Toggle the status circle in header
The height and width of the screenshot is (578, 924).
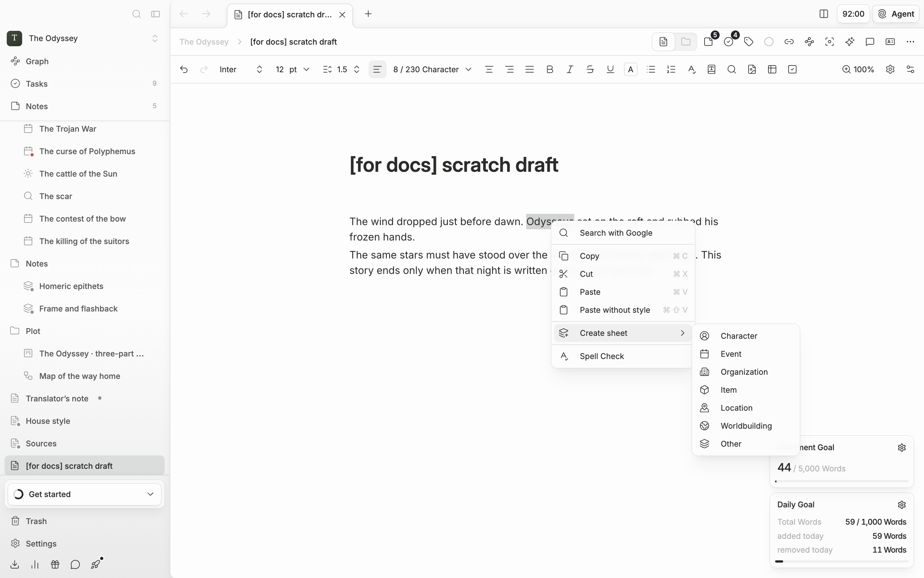click(x=769, y=42)
